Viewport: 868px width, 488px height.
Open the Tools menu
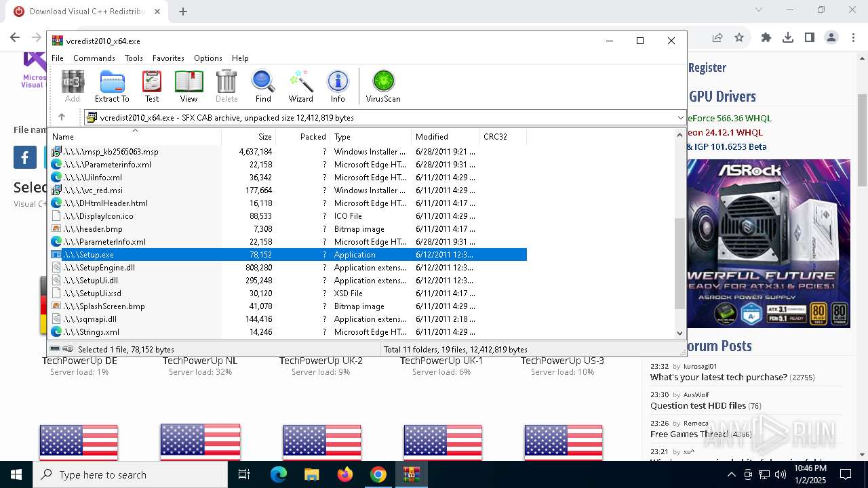pyautogui.click(x=134, y=58)
